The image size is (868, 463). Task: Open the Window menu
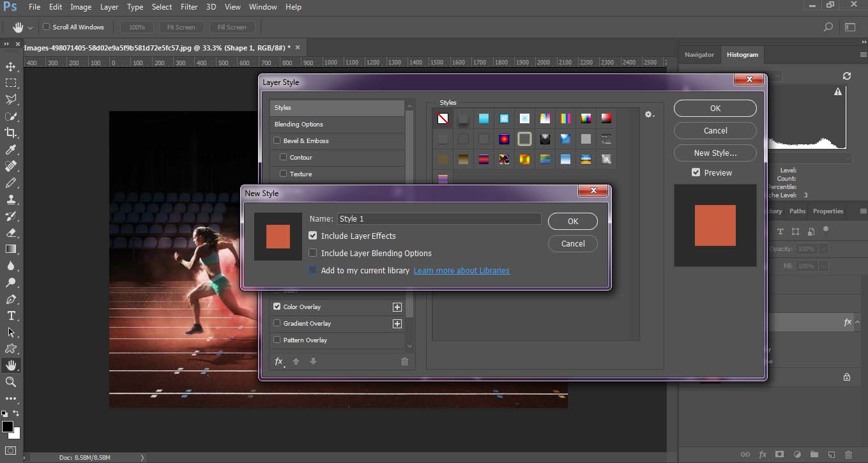click(x=263, y=7)
